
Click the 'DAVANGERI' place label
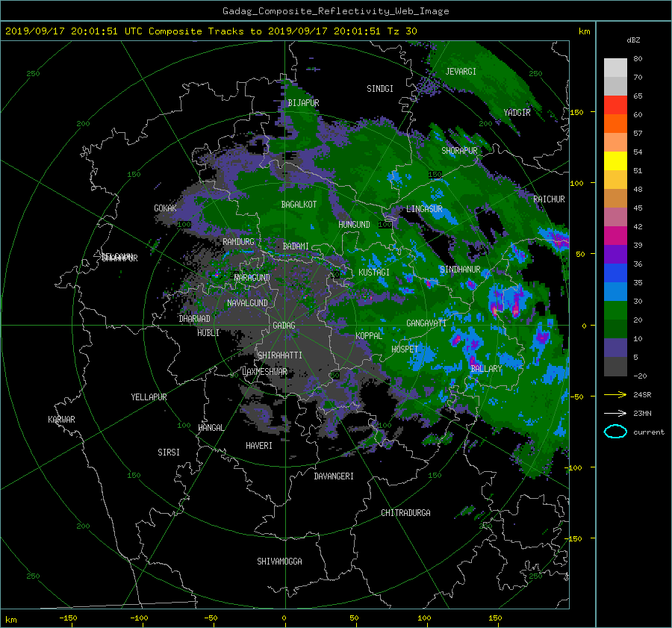[334, 476]
